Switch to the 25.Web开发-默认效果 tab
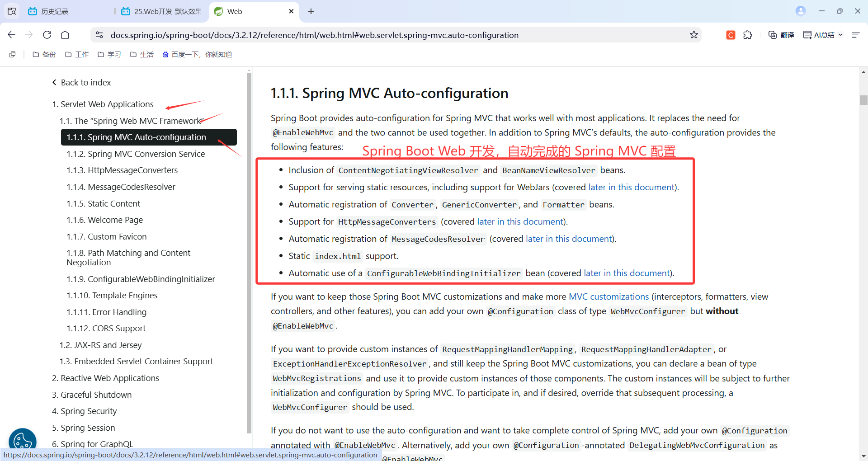Screen dimensions: 868x461 tap(161, 11)
